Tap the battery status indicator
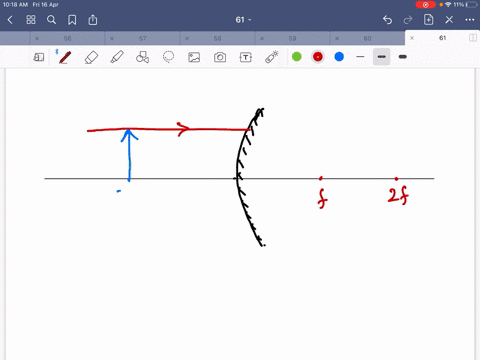 [472, 5]
